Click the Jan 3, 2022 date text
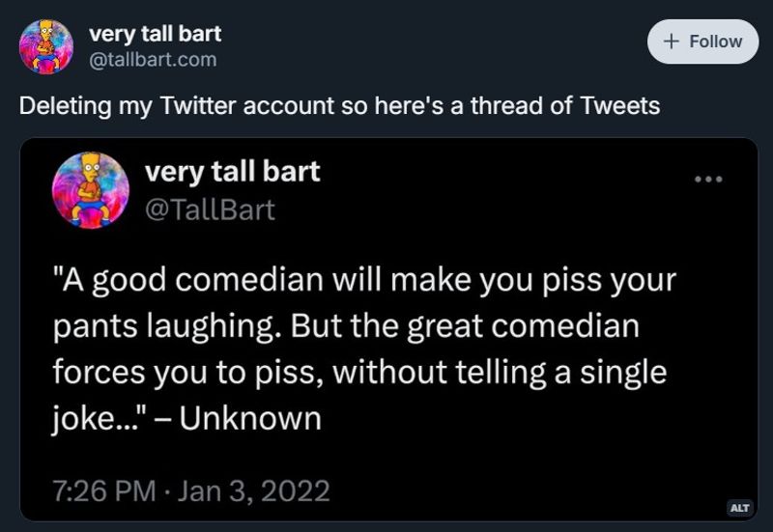Viewport: 773px width, 532px height. click(x=253, y=491)
